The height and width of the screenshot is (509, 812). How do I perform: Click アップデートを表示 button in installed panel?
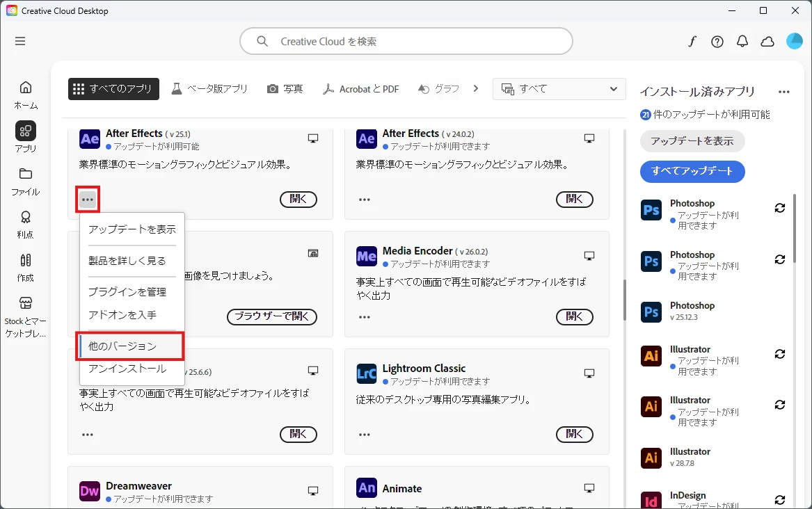click(692, 141)
